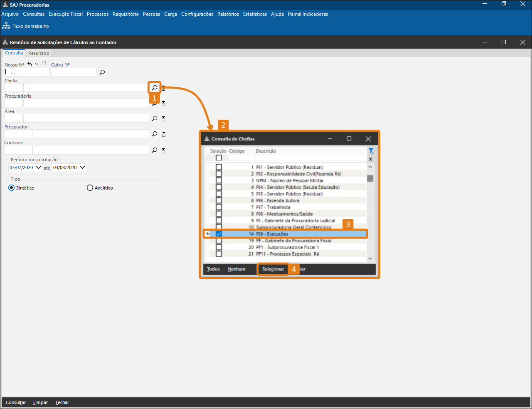The image size is (532, 409).
Task: Open the Chefia search magnifier
Action: point(155,88)
